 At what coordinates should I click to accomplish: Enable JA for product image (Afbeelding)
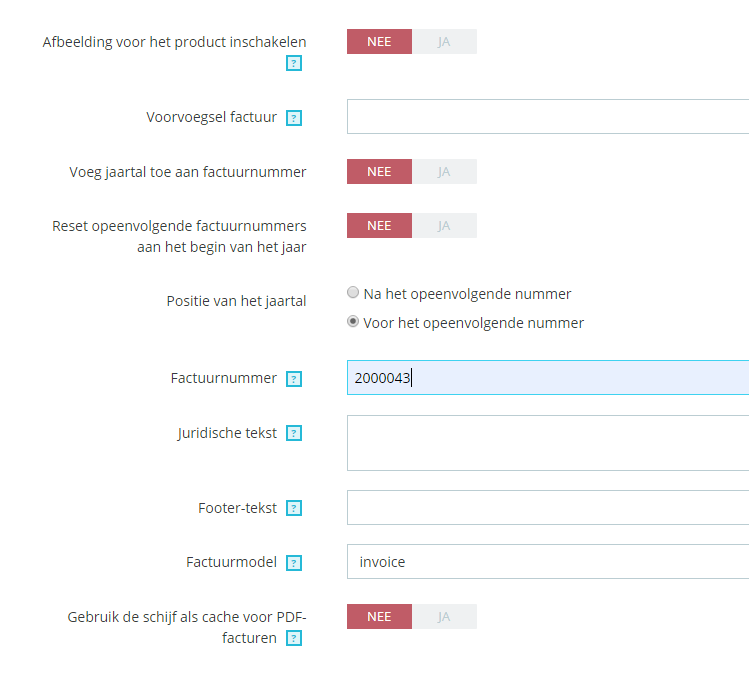click(444, 42)
